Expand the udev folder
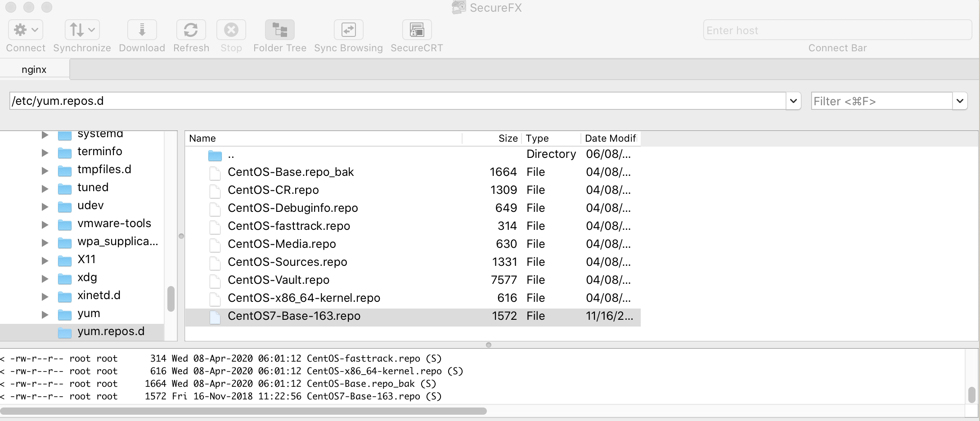980x421 pixels. (45, 207)
